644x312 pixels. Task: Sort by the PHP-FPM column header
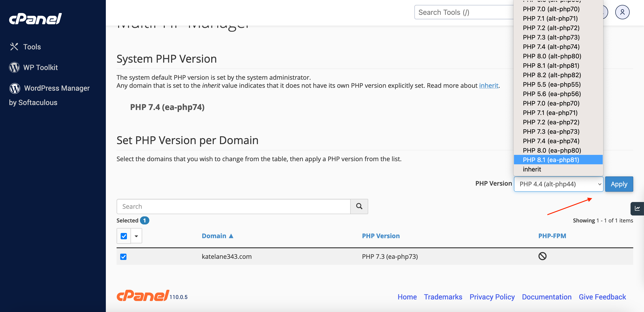pyautogui.click(x=552, y=236)
